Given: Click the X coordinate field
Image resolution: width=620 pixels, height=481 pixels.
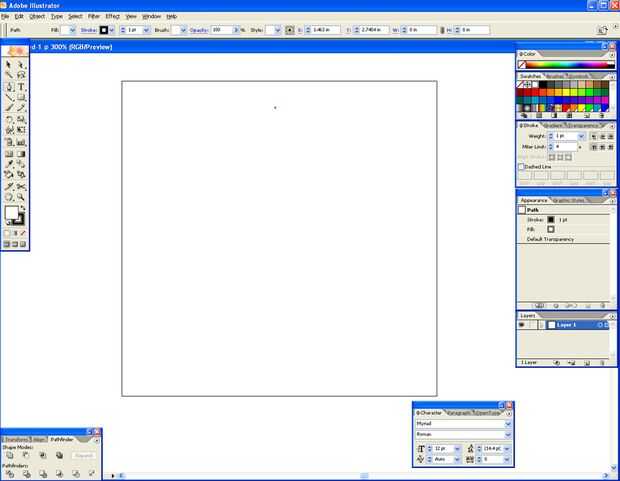Looking at the screenshot, I should point(326,30).
